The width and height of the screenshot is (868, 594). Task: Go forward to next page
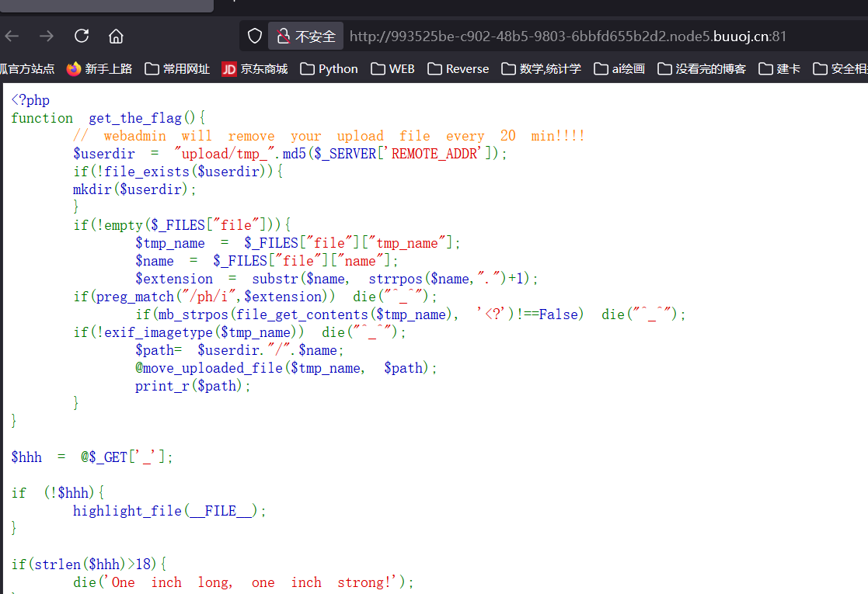coord(47,36)
